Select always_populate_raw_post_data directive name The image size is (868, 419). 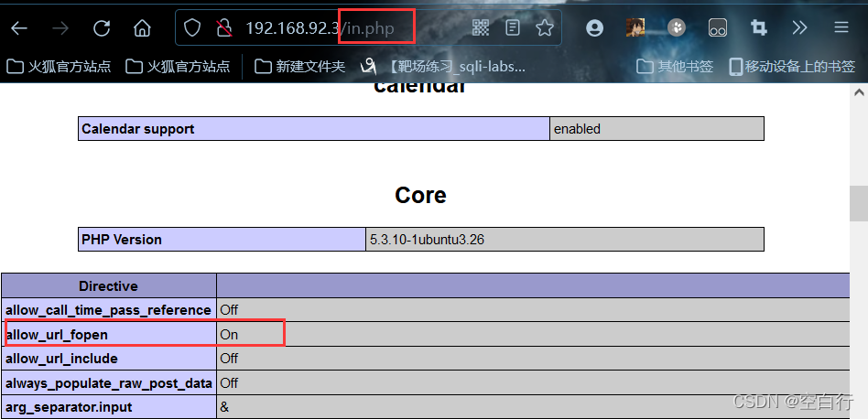[x=108, y=383]
